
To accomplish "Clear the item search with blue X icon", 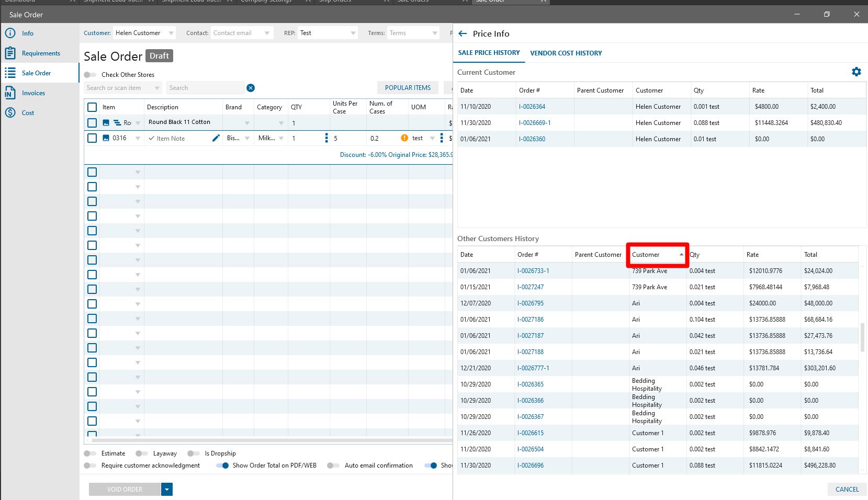I will 251,88.
